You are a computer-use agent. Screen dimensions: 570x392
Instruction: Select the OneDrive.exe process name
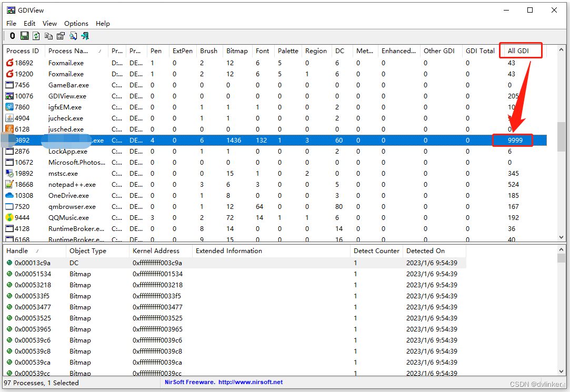point(69,195)
